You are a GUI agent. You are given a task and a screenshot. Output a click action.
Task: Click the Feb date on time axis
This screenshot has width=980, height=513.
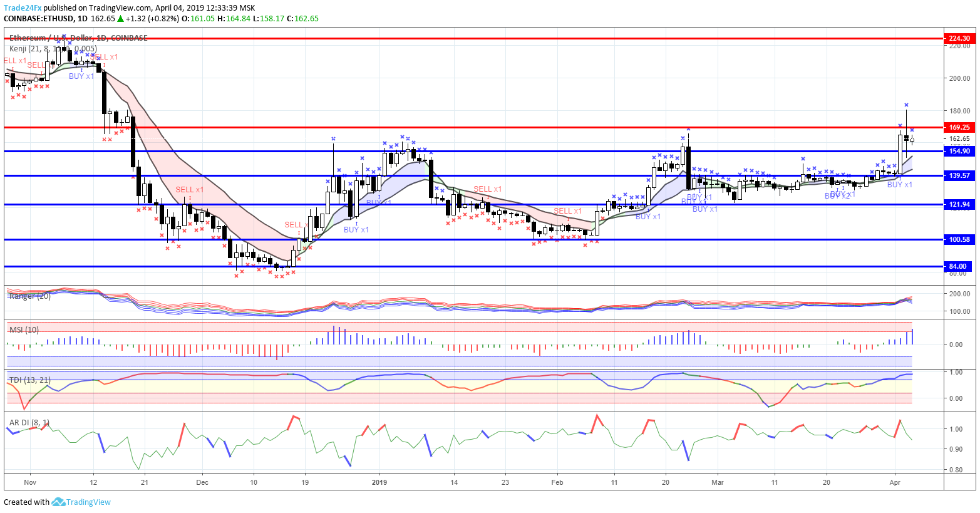pyautogui.click(x=557, y=482)
